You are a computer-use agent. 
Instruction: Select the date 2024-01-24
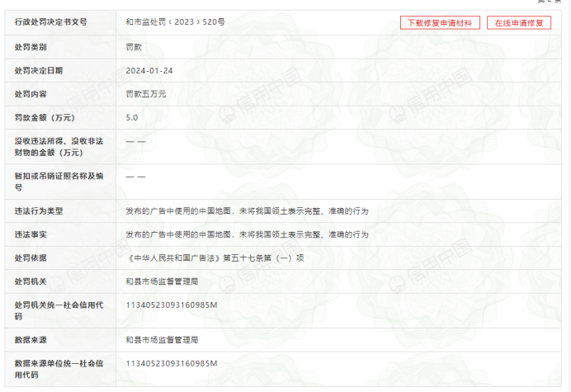coord(149,71)
